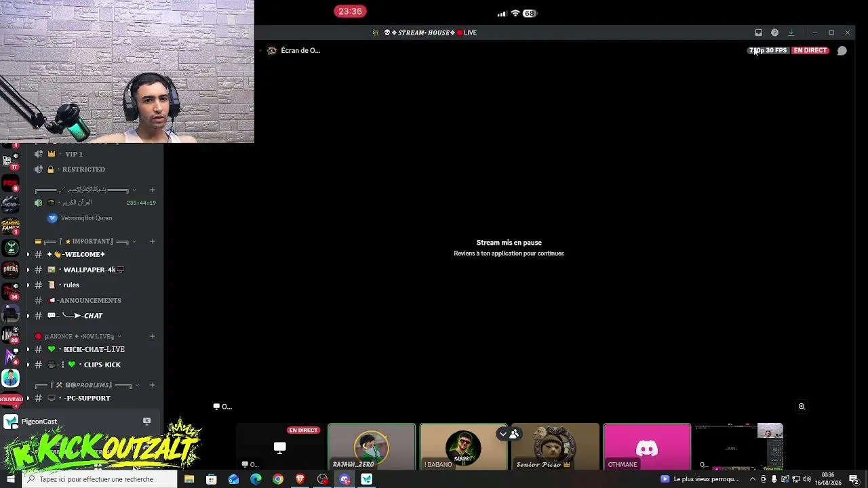Open 'Le plus vieux perroqu...' news widget
Screen dimensions: 868x488
pos(700,479)
